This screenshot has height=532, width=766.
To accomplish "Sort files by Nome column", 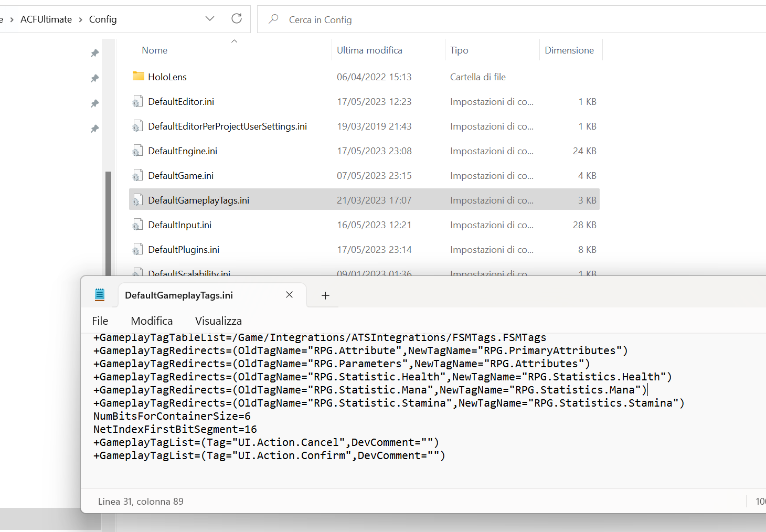I will point(155,50).
